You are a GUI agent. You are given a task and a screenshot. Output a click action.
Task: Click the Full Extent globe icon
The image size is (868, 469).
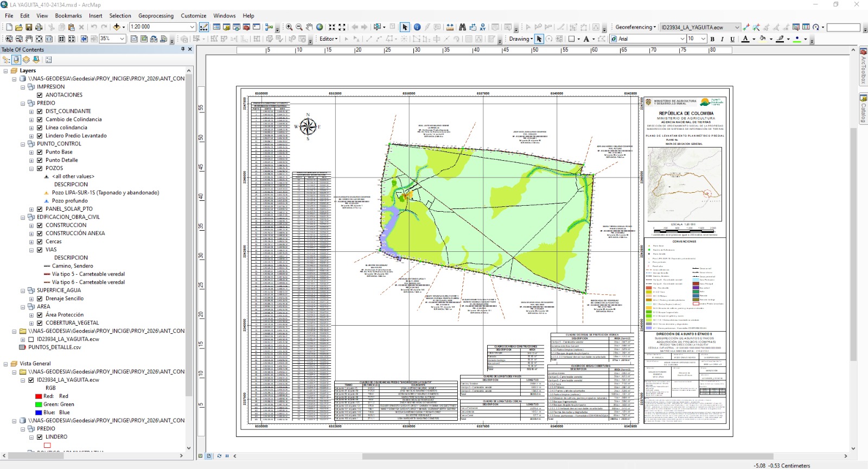[x=320, y=27]
